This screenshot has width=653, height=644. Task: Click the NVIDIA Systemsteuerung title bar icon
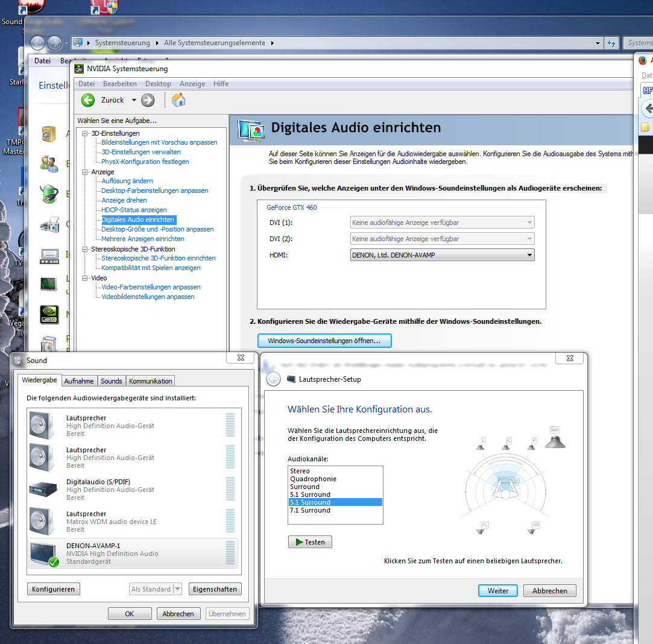tap(79, 69)
